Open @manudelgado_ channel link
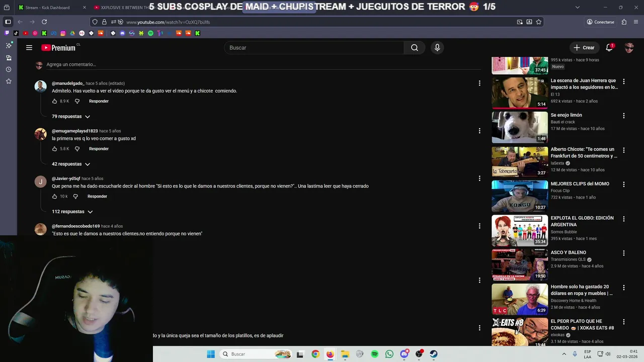This screenshot has width=644, height=362. [68, 83]
